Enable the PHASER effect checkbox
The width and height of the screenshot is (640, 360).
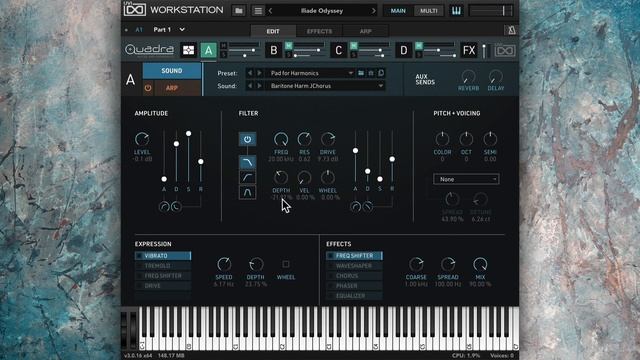(x=330, y=286)
